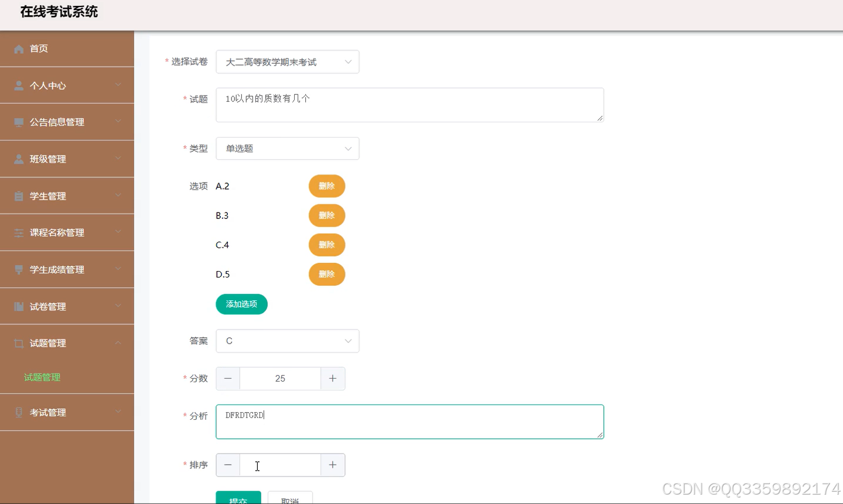
Task: Open the 课程名称管理 menu
Action: 67,233
